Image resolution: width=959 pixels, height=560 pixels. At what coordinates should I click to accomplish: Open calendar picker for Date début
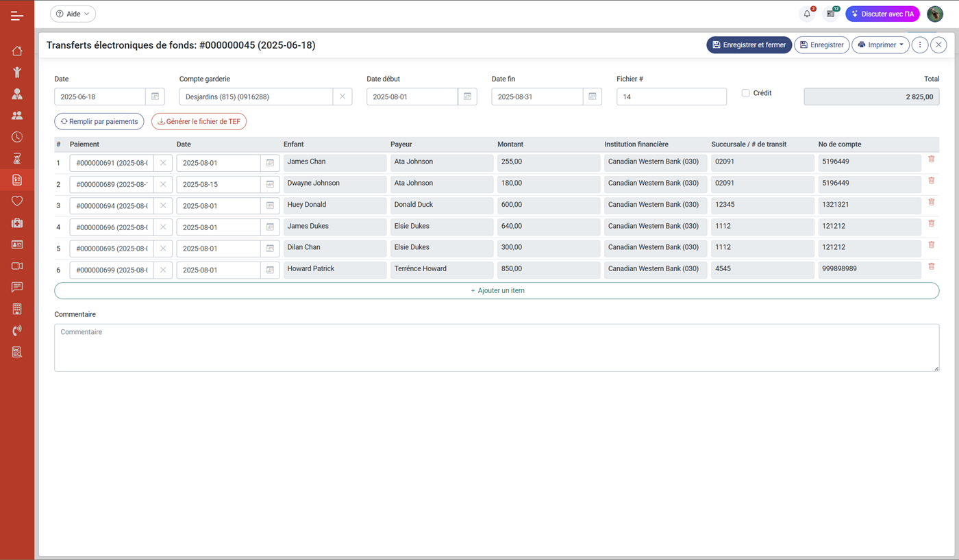click(x=467, y=97)
